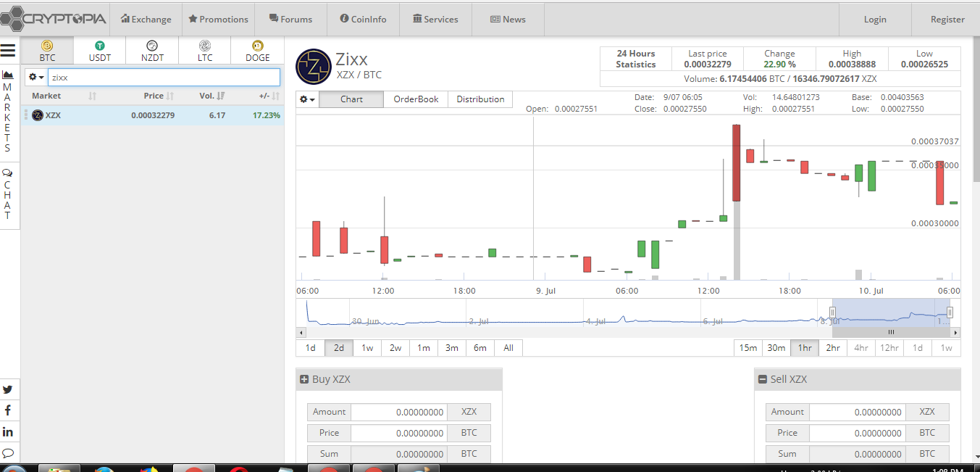The image size is (980, 472).
Task: Switch to the Chart tab
Action: click(x=351, y=99)
